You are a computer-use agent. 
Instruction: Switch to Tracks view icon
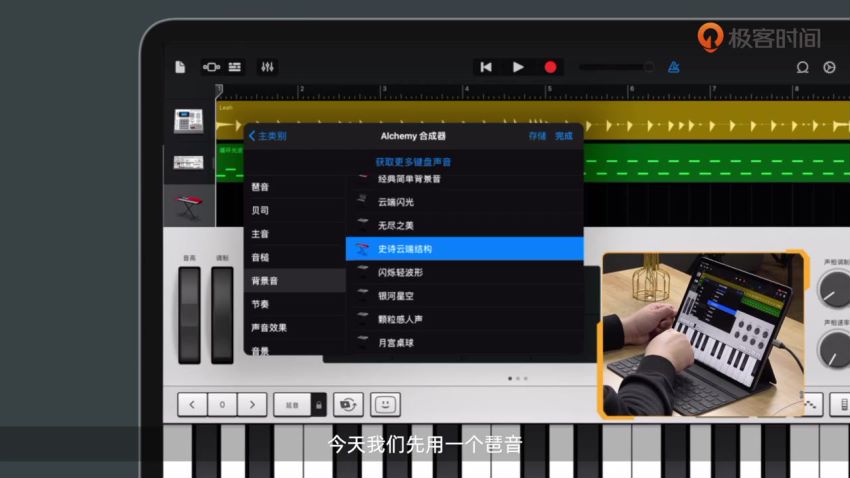(x=235, y=67)
